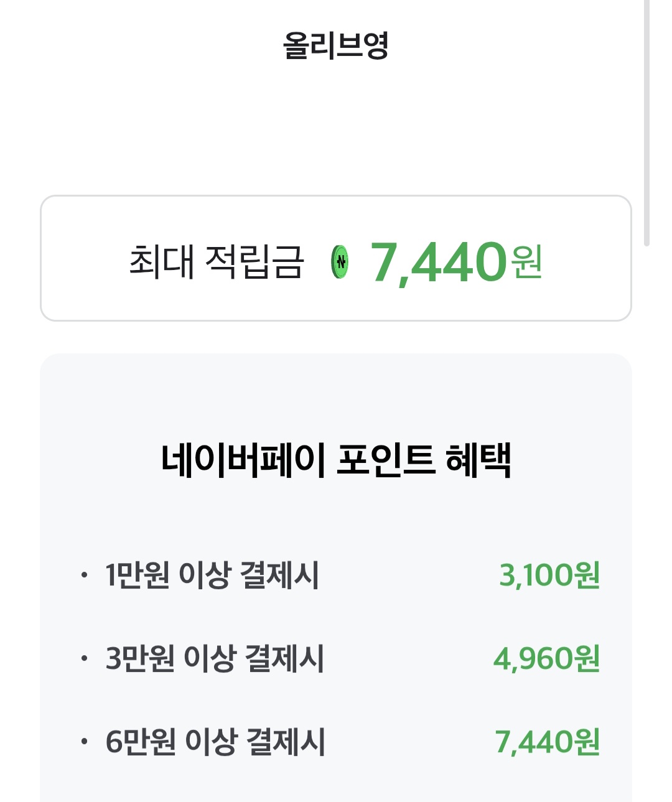The width and height of the screenshot is (672, 802).
Task: Tap the word 적립금 in the top card
Action: [254, 261]
